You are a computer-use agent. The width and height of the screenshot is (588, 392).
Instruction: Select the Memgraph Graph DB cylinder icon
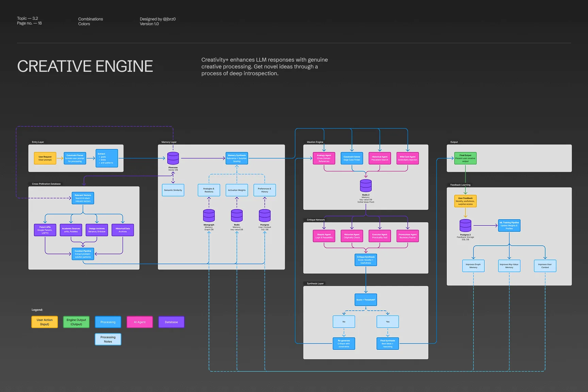point(209,215)
